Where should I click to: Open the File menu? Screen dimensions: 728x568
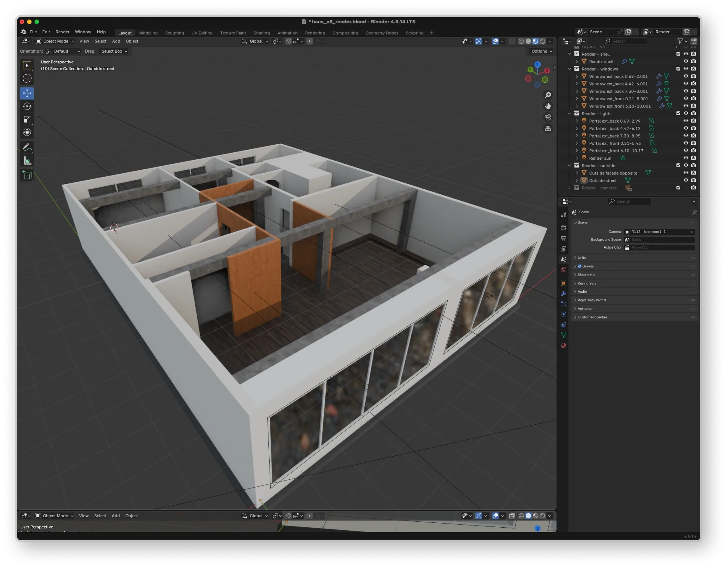[x=33, y=32]
